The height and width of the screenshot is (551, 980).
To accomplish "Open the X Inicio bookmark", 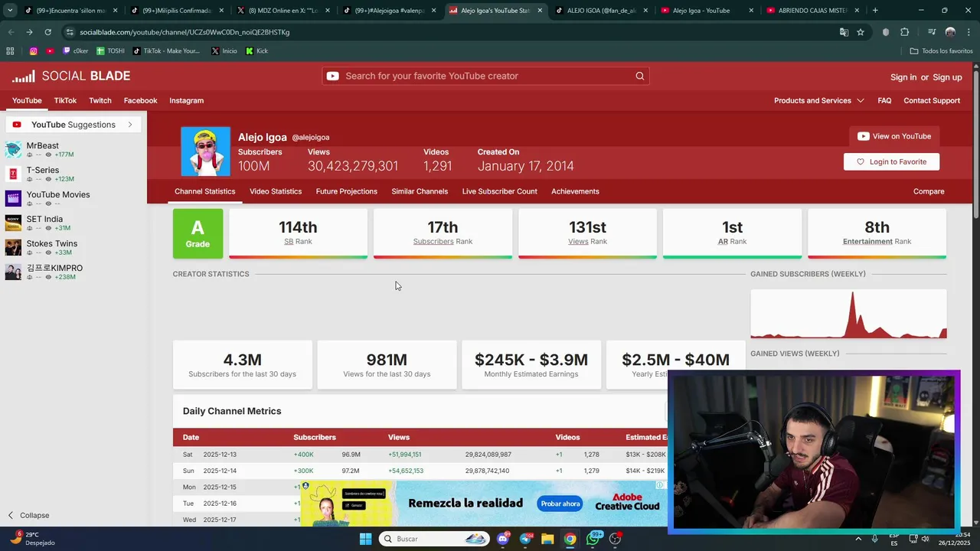I will [x=224, y=51].
